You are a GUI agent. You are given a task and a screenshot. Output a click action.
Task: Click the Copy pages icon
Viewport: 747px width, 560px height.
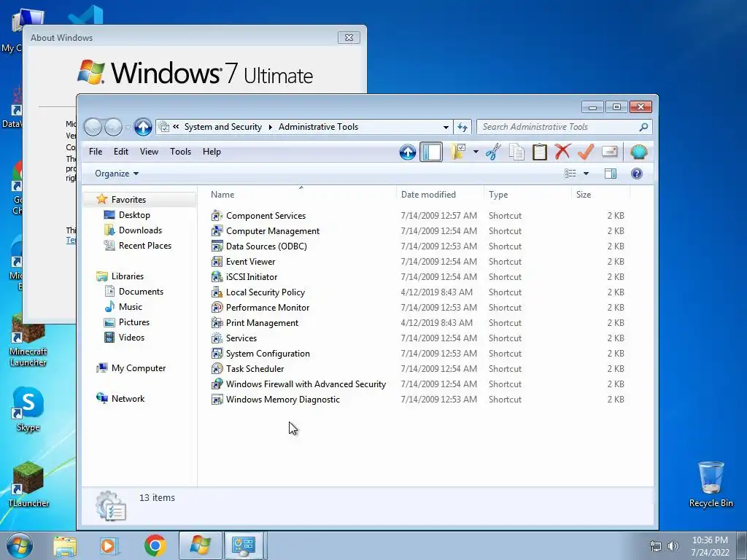[x=516, y=152]
